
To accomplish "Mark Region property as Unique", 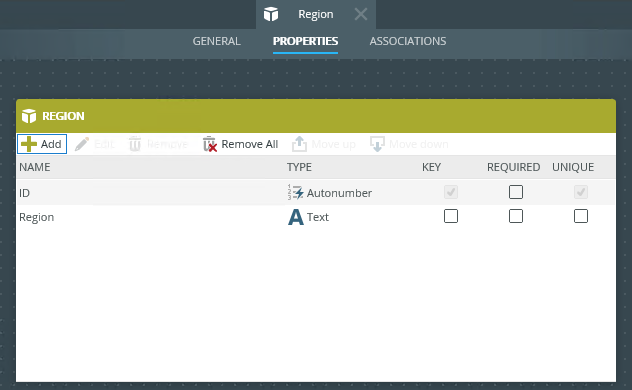I will [x=580, y=216].
